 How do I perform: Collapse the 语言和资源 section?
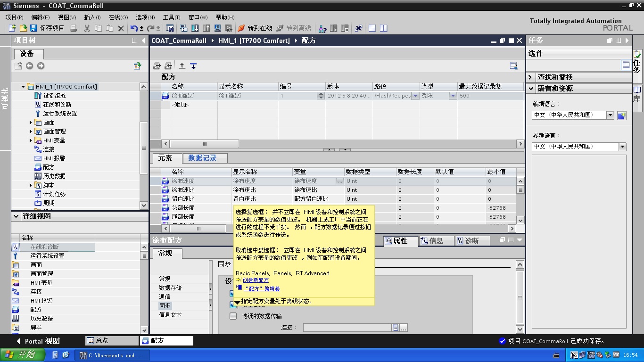coord(530,89)
